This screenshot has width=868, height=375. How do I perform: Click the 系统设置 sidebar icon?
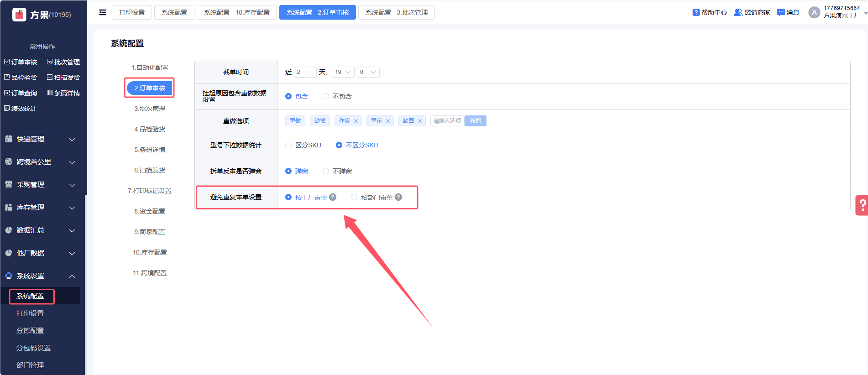[x=9, y=276]
